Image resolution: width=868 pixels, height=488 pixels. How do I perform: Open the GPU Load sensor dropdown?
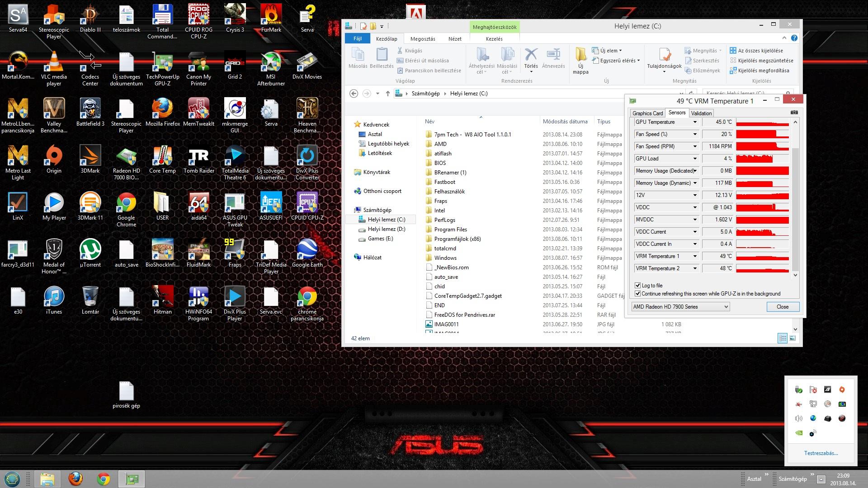click(x=695, y=159)
